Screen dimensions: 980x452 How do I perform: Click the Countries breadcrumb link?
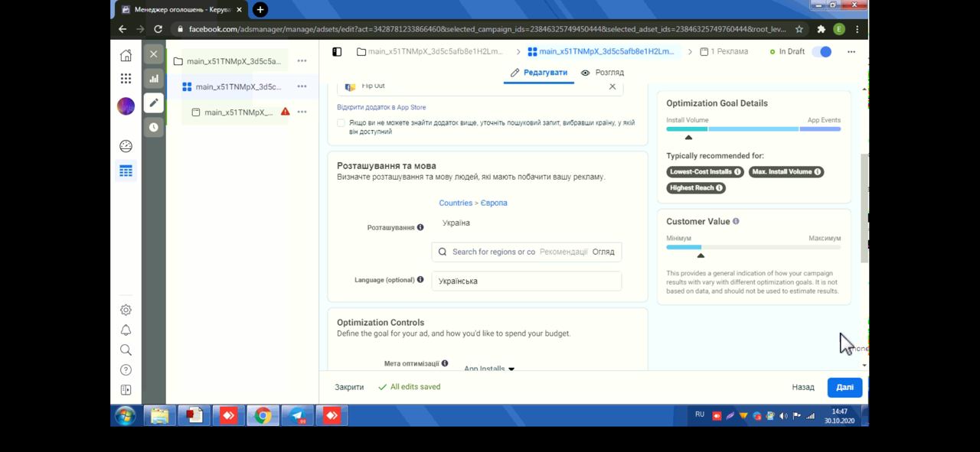(456, 203)
